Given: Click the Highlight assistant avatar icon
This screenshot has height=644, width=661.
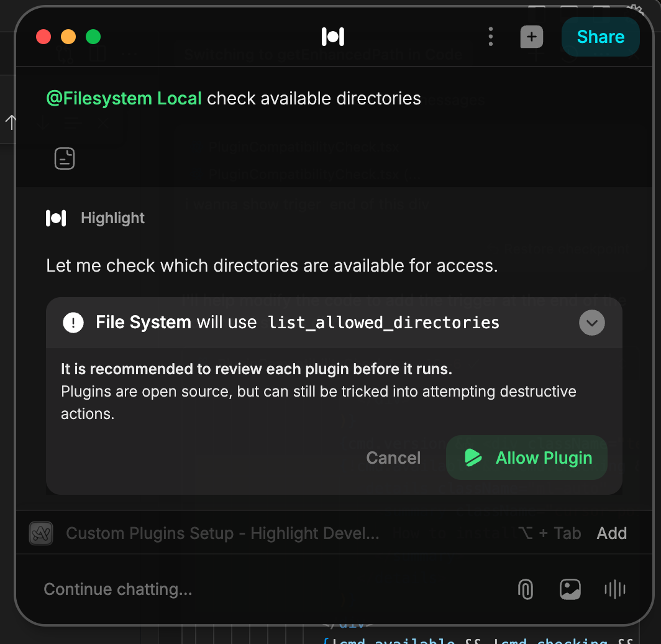Looking at the screenshot, I should point(56,218).
